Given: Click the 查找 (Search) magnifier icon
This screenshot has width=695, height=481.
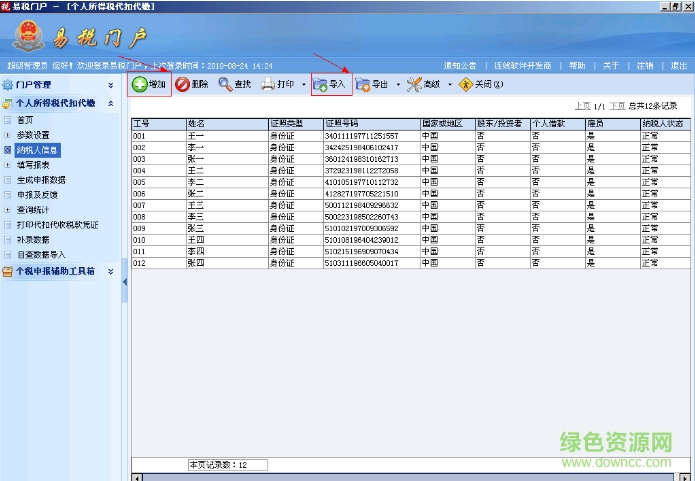Looking at the screenshot, I should 226,85.
